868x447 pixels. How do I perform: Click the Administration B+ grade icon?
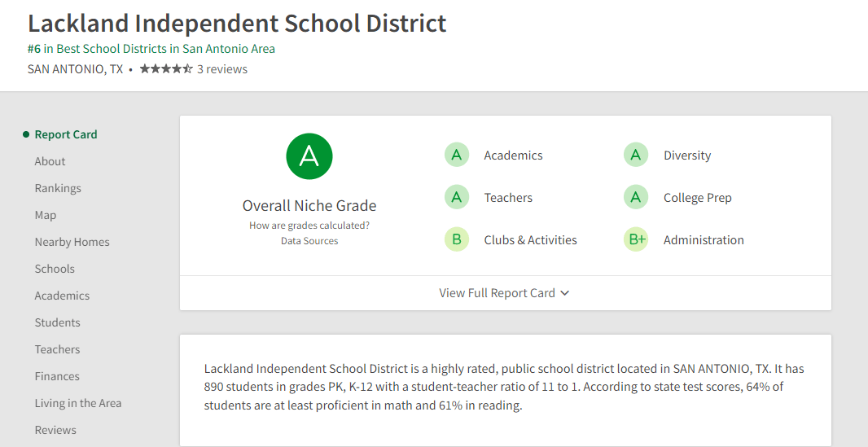point(636,239)
